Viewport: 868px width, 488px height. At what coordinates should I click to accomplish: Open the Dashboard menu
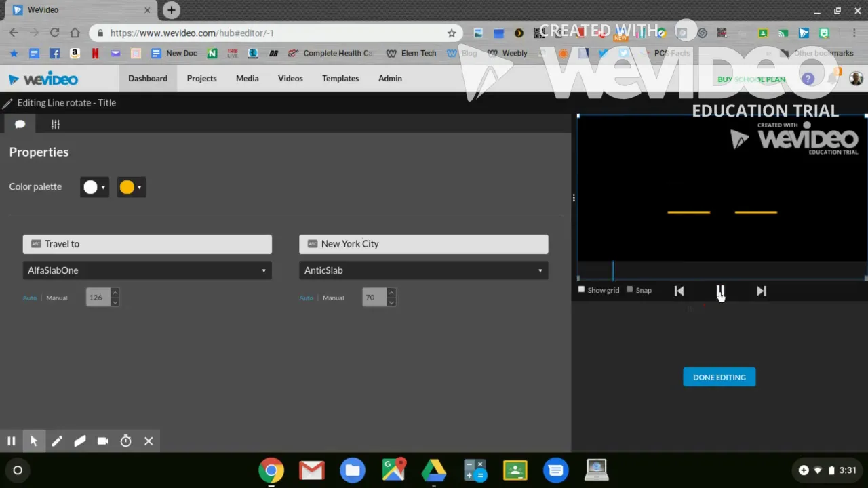click(148, 79)
